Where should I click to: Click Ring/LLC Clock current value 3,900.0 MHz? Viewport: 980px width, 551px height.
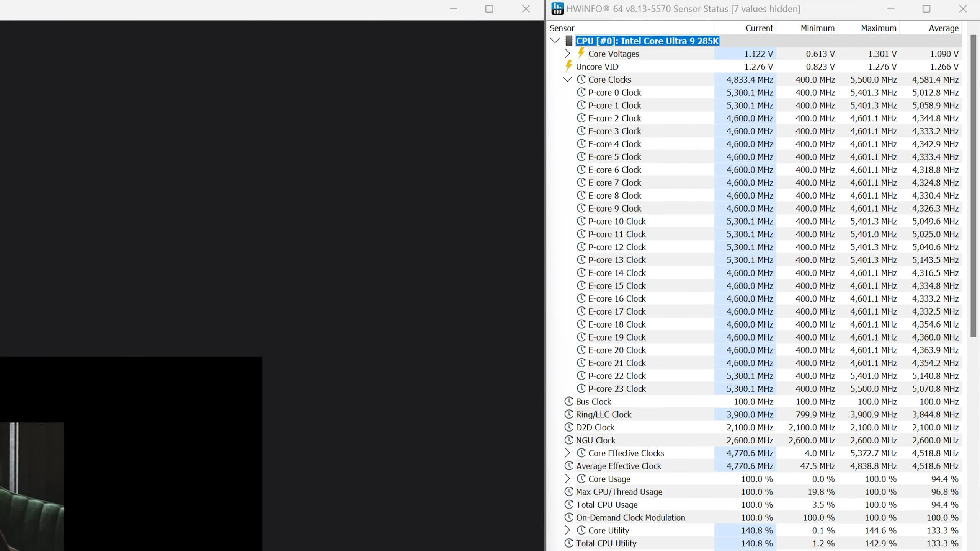click(750, 414)
